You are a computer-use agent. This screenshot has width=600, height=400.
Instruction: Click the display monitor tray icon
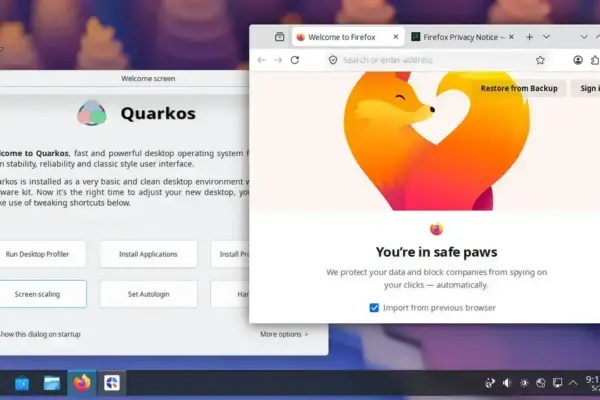click(558, 383)
